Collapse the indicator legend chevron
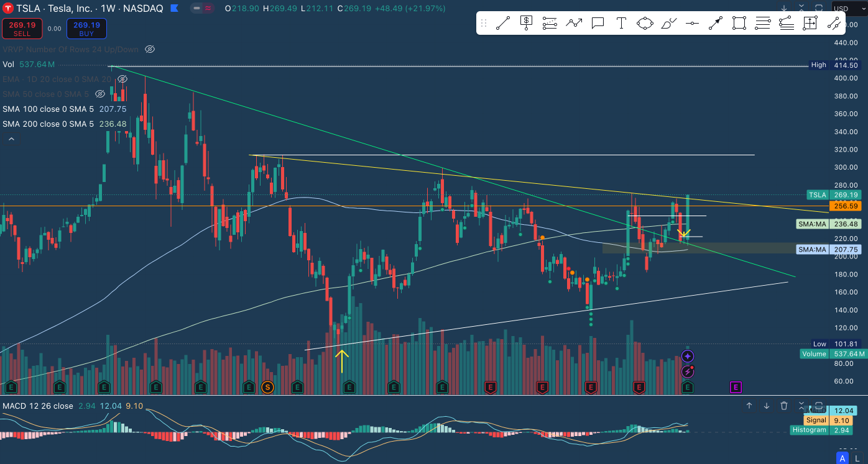 pos(11,139)
